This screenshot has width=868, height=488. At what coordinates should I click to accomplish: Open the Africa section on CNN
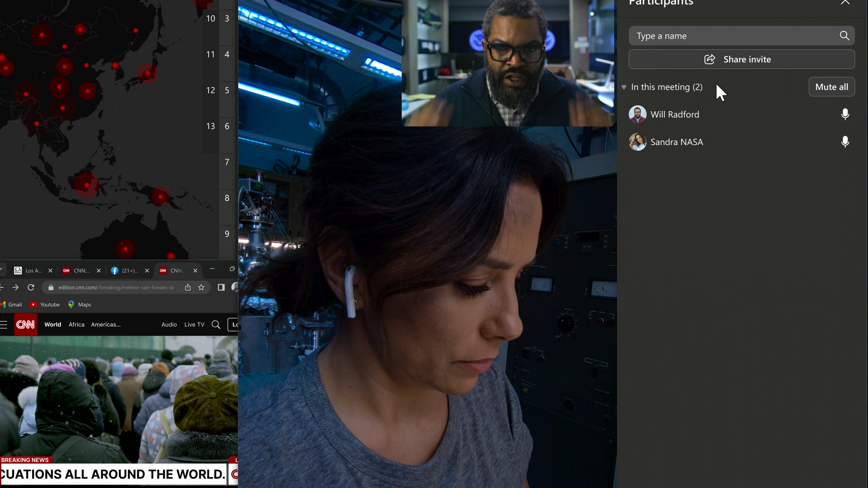(76, 324)
